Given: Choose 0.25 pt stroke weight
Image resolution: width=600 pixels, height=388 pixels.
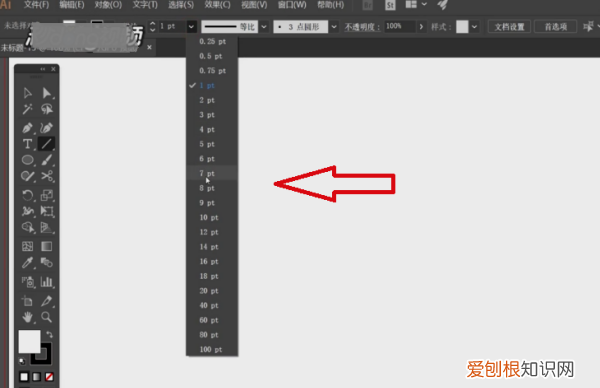Looking at the screenshot, I should click(x=212, y=41).
